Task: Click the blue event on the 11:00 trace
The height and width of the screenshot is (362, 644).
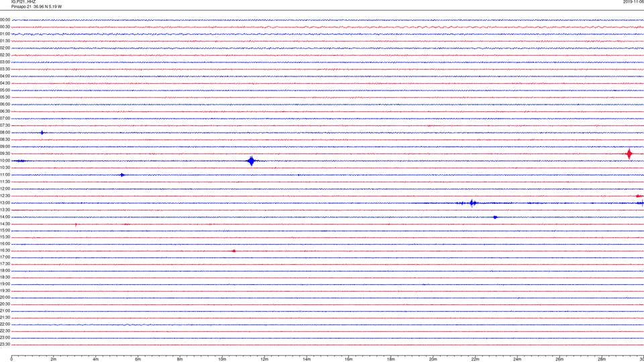Action: [122, 175]
